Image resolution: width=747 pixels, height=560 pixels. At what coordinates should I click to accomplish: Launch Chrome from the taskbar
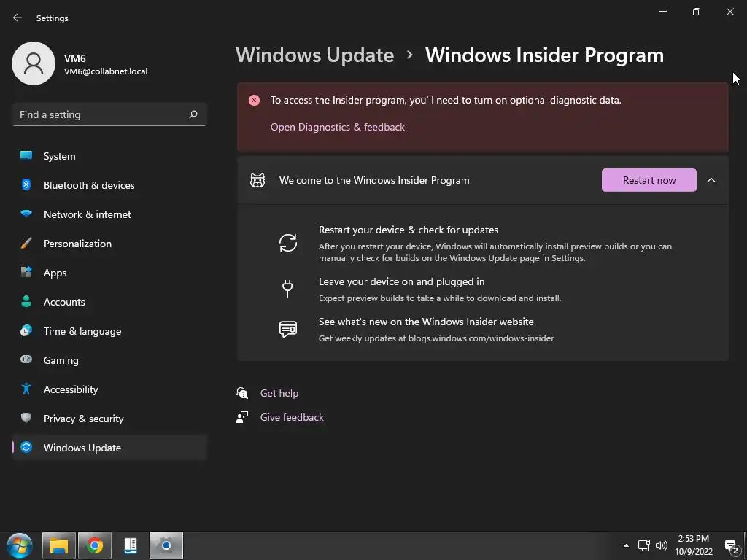point(95,545)
